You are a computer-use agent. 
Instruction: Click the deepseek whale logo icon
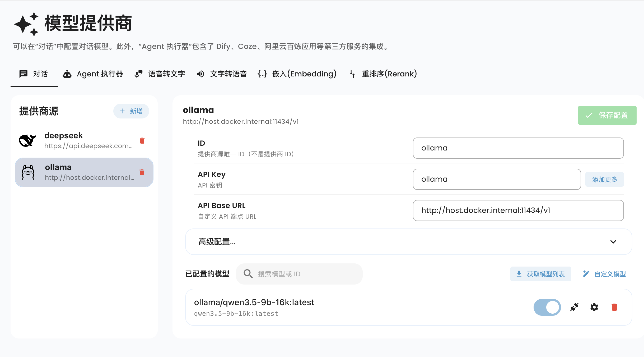pyautogui.click(x=27, y=140)
